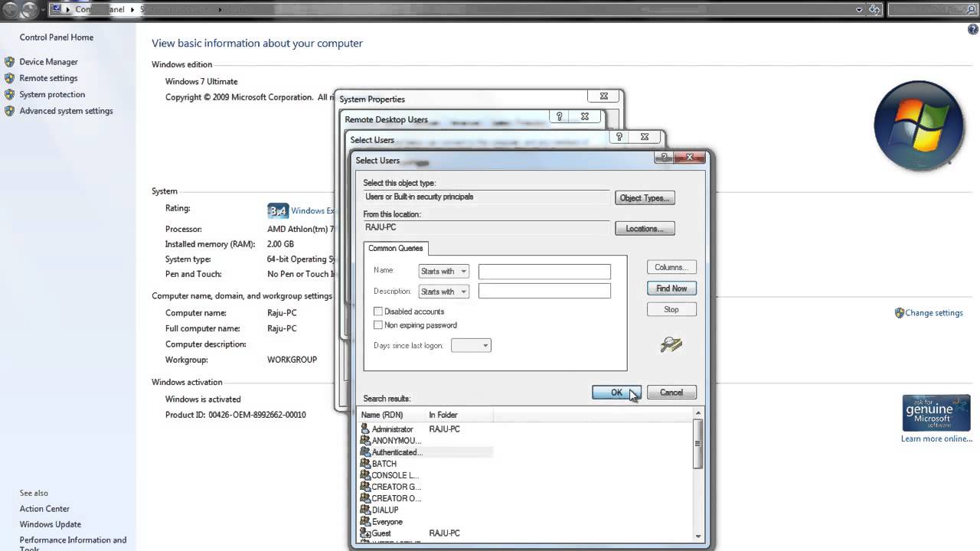Click the Description query text field
The image size is (980, 551).
click(x=544, y=292)
